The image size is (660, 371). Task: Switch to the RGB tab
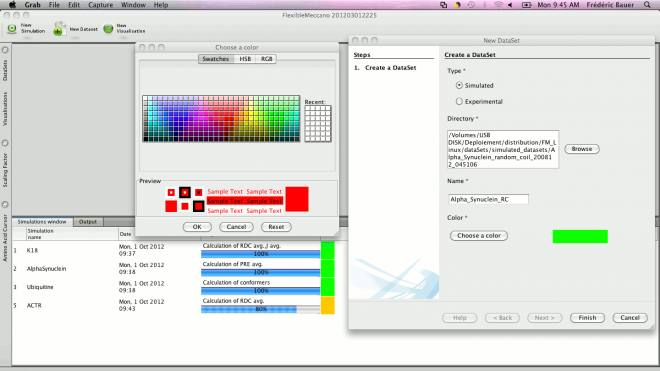266,59
